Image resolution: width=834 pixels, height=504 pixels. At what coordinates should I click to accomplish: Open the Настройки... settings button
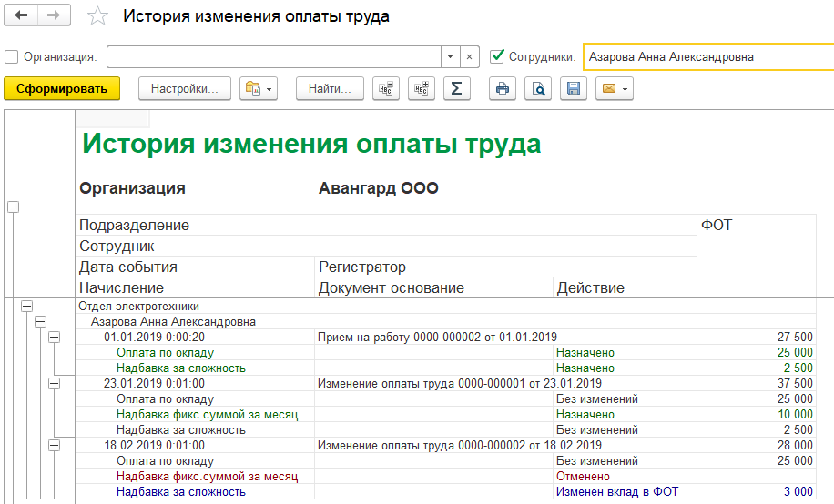[185, 88]
